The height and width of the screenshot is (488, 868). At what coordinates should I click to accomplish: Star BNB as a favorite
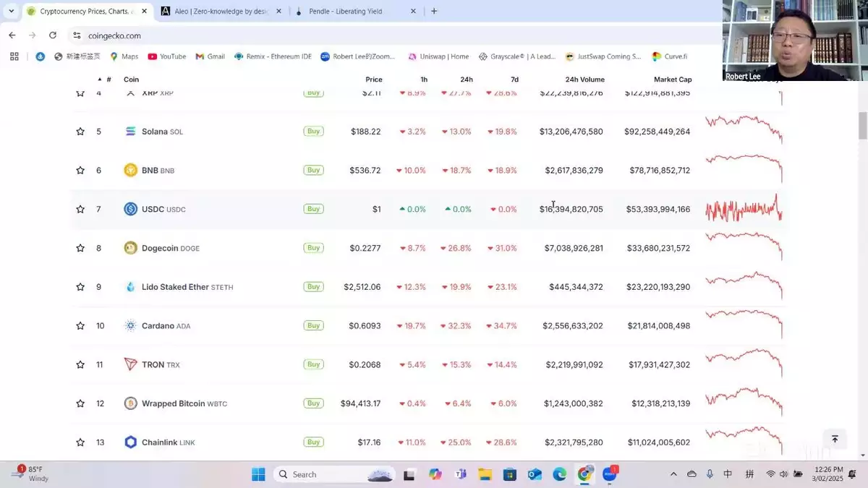click(x=80, y=171)
